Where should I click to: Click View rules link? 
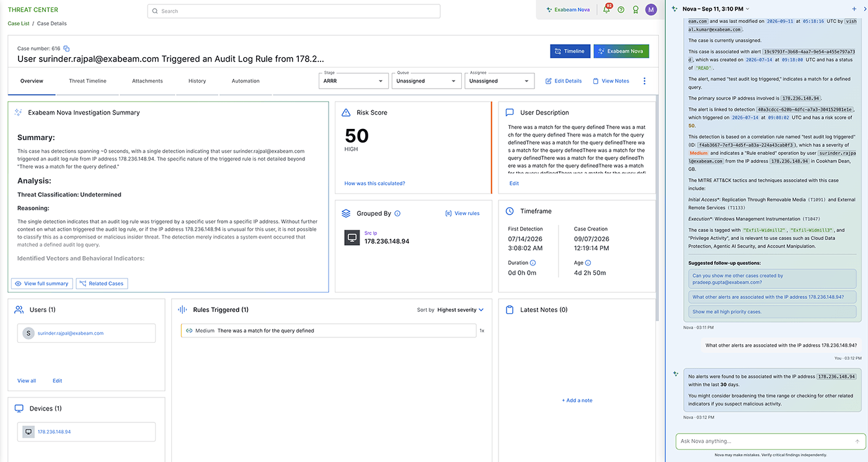click(463, 213)
